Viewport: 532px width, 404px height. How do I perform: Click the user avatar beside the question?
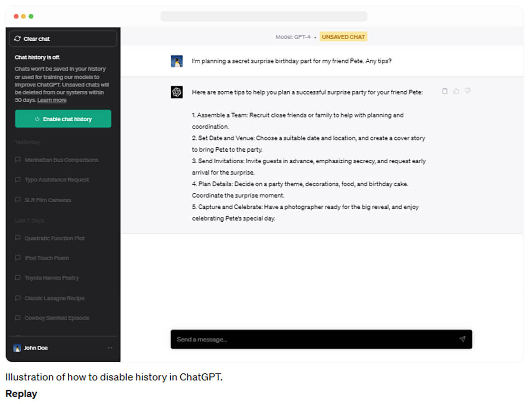pos(177,61)
